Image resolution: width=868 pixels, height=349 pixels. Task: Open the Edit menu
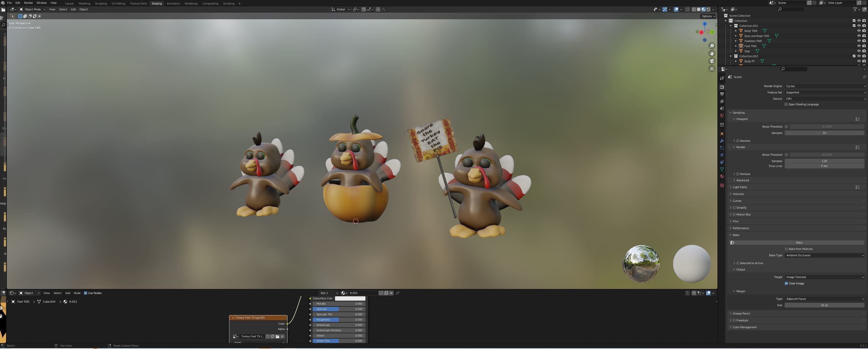(x=17, y=3)
